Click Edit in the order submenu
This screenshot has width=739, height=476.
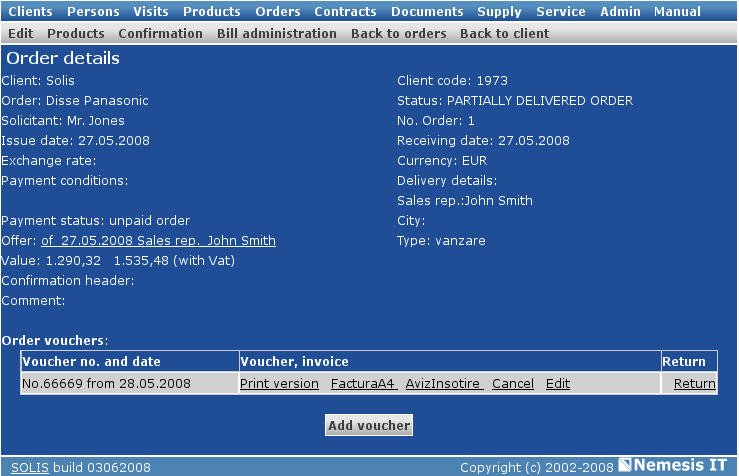[x=21, y=33]
